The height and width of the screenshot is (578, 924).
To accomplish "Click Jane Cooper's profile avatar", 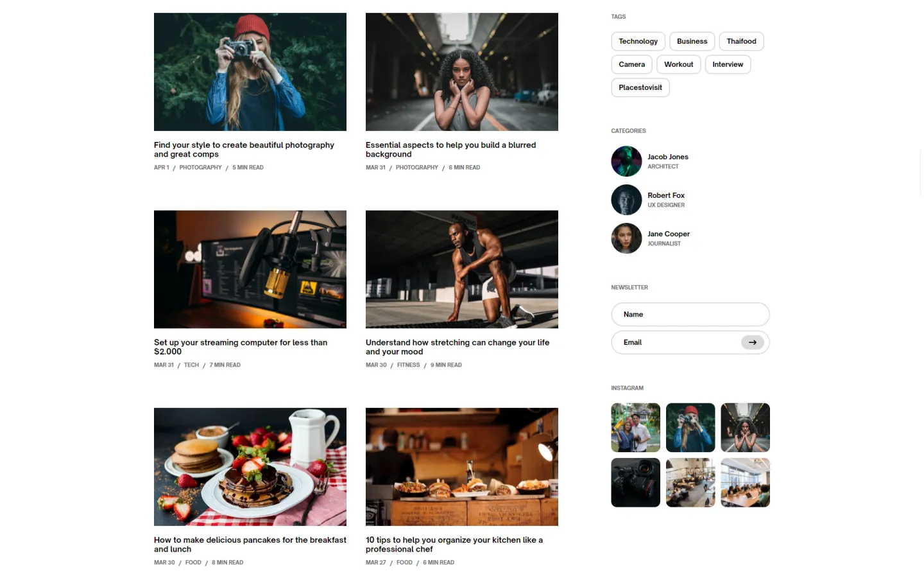I will (x=626, y=238).
